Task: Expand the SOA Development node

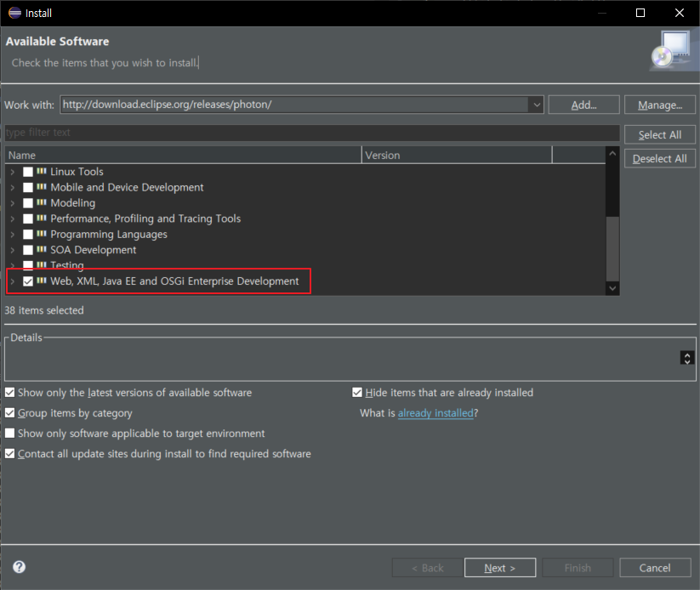Action: (13, 250)
